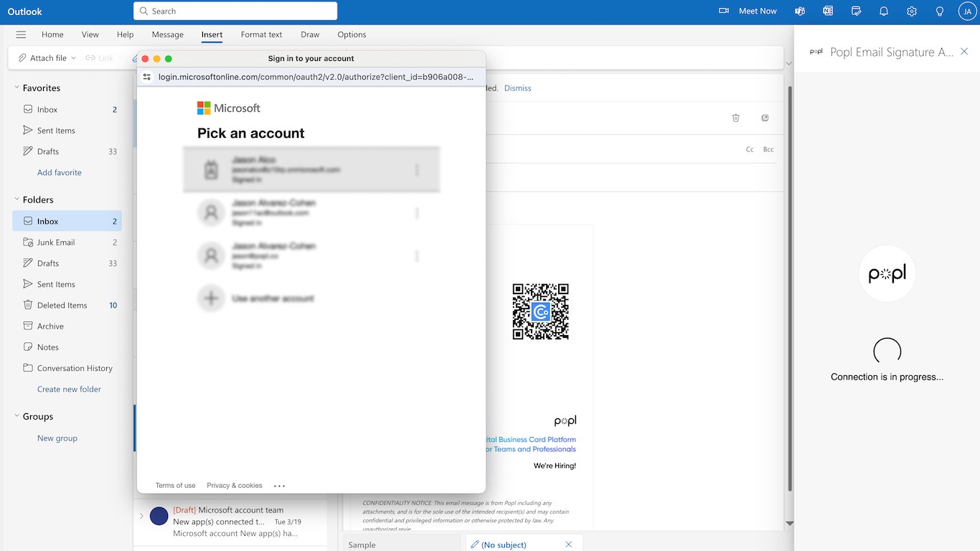Show notifications with the bell icon
Viewport: 980px width, 551px height.
tap(884, 11)
